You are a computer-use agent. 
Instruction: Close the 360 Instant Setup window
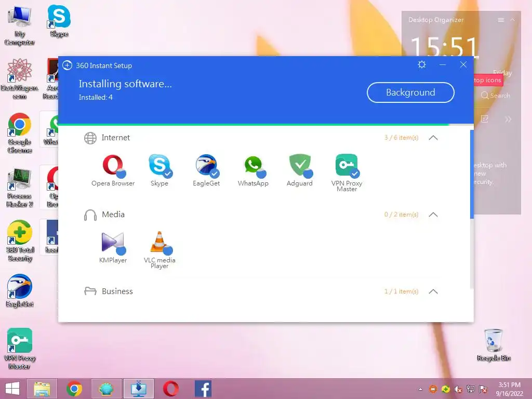(x=463, y=64)
